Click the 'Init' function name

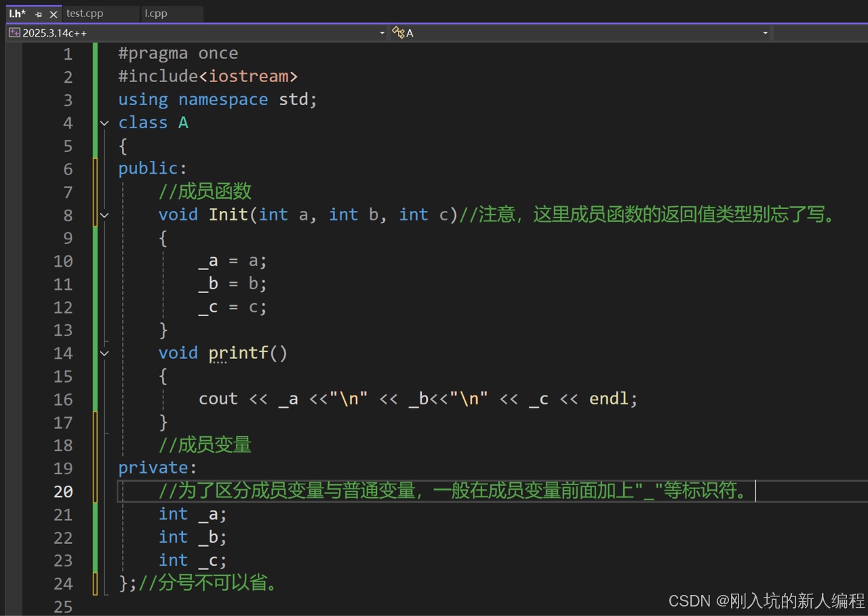(229, 215)
